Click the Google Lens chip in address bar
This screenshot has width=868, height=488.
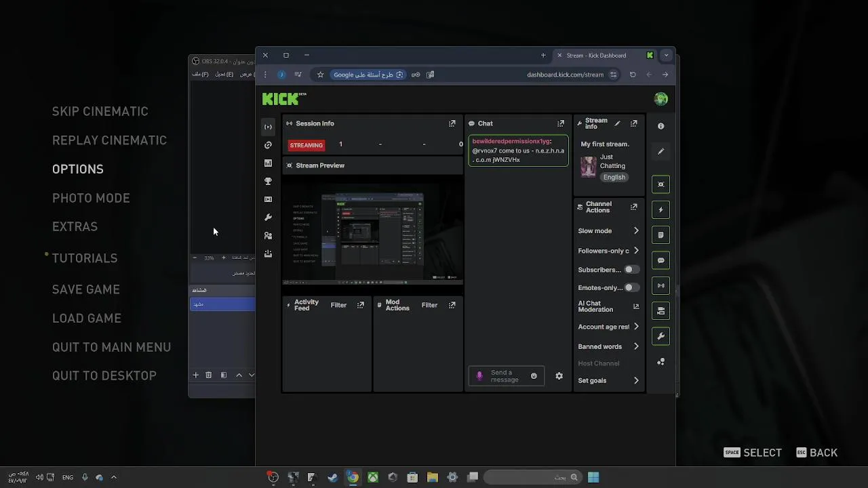pos(369,75)
